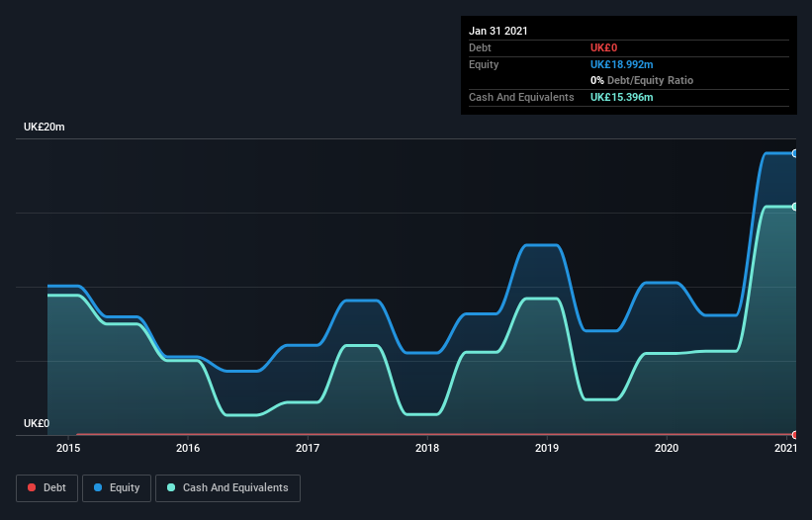812x520 pixels.
Task: Click Cash And Equivalents label in tooltip
Action: tap(521, 97)
